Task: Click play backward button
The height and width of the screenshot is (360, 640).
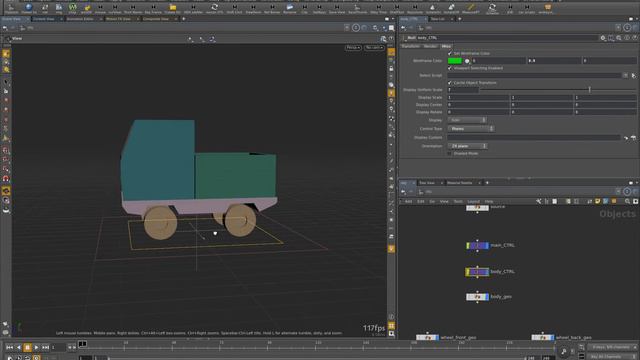Action: point(18,347)
